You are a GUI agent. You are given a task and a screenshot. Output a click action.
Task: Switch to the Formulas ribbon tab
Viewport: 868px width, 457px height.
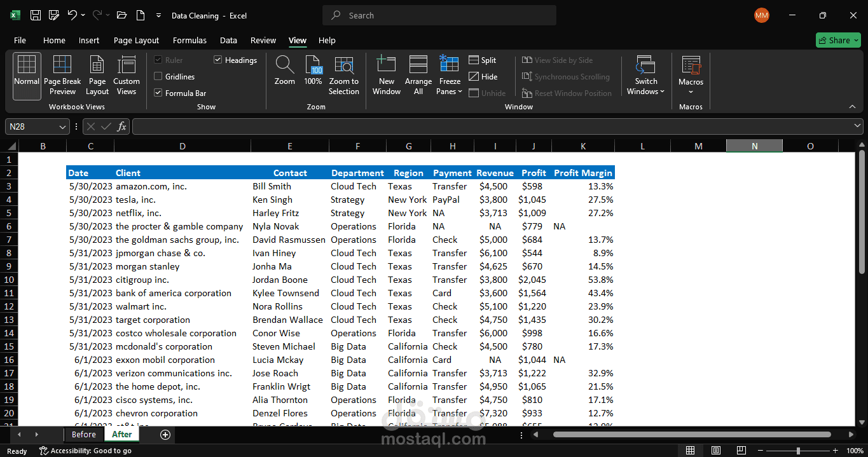point(189,40)
